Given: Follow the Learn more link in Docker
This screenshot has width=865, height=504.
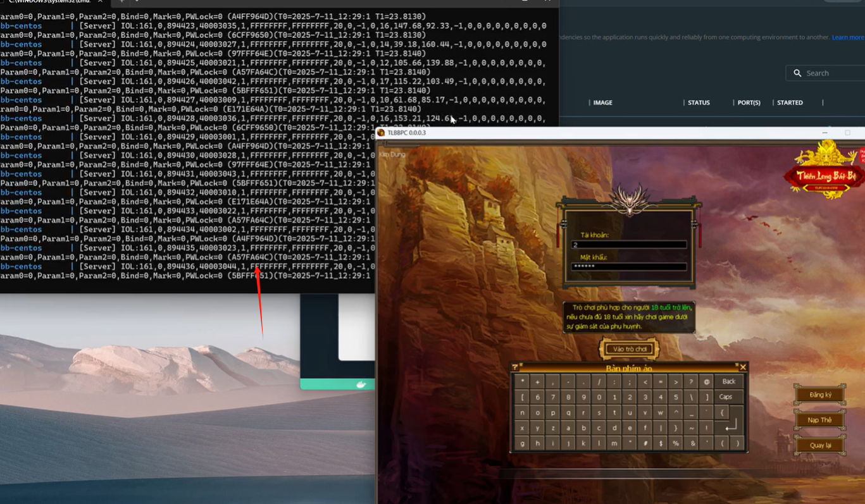Looking at the screenshot, I should point(848,37).
